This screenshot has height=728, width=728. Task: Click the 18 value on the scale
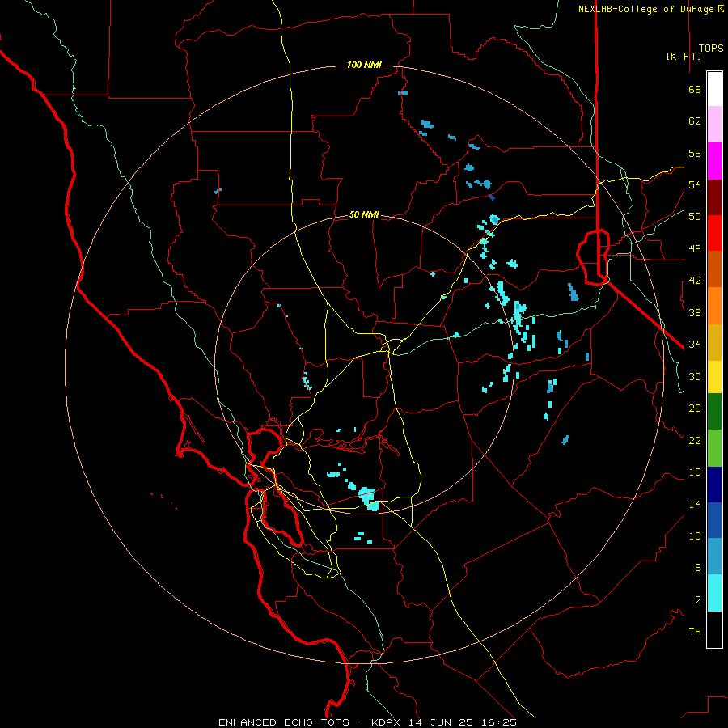pos(695,472)
